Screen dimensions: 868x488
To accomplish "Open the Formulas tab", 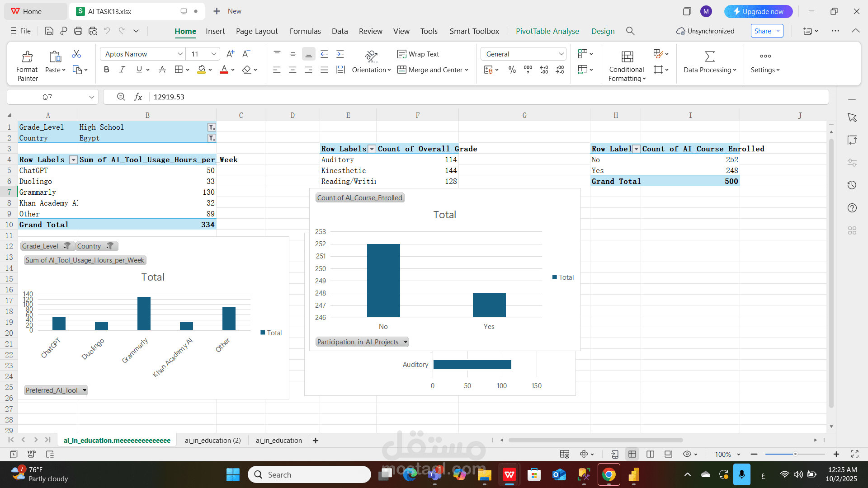I will [305, 31].
